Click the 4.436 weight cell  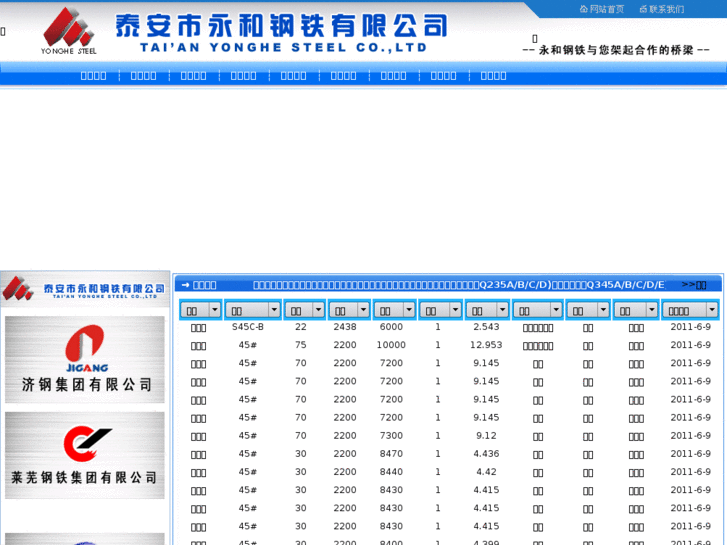click(486, 454)
